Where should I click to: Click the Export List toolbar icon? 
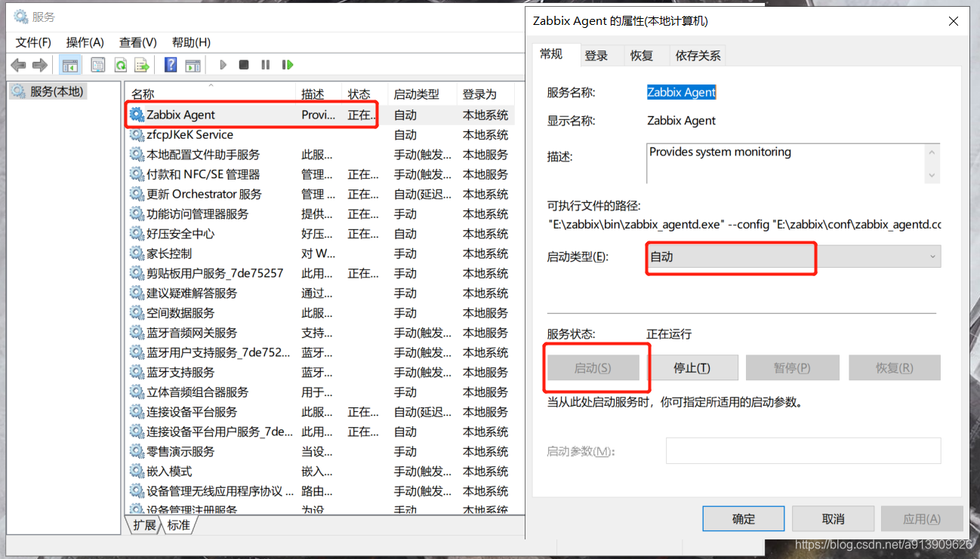[142, 66]
